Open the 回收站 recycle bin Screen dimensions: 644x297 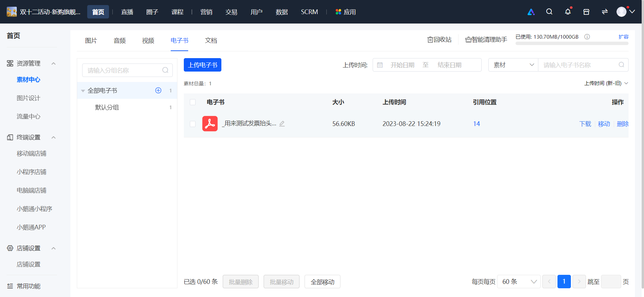click(x=439, y=40)
